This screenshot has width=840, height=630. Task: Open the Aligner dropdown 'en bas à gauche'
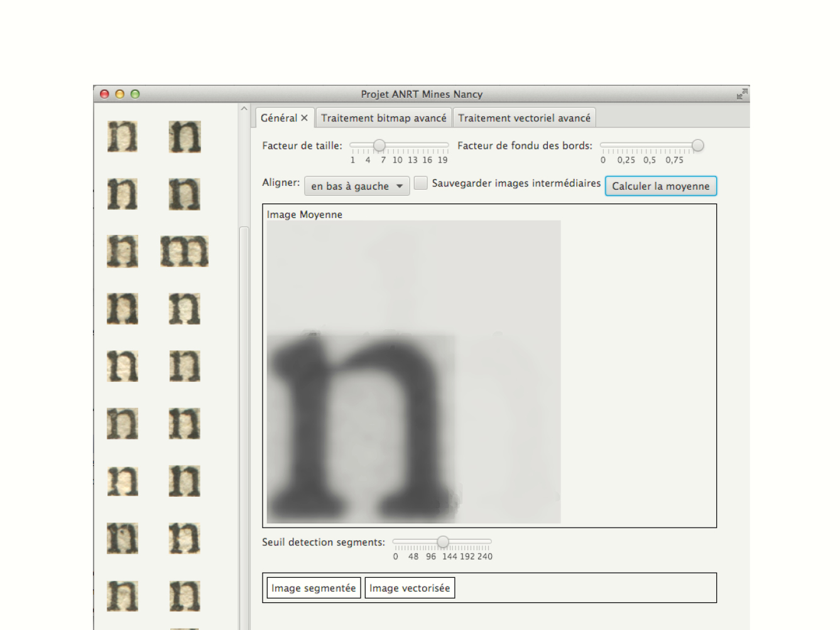coord(356,186)
